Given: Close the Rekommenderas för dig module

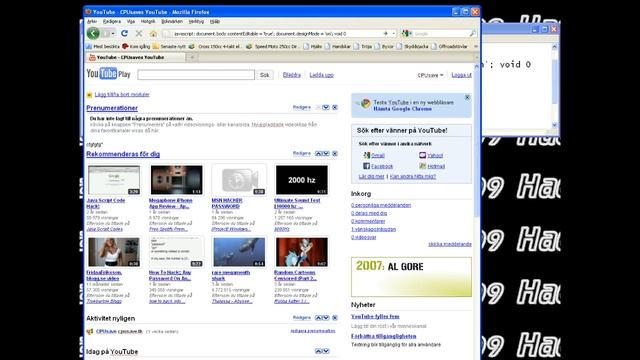Looking at the screenshot, I should pyautogui.click(x=335, y=153).
